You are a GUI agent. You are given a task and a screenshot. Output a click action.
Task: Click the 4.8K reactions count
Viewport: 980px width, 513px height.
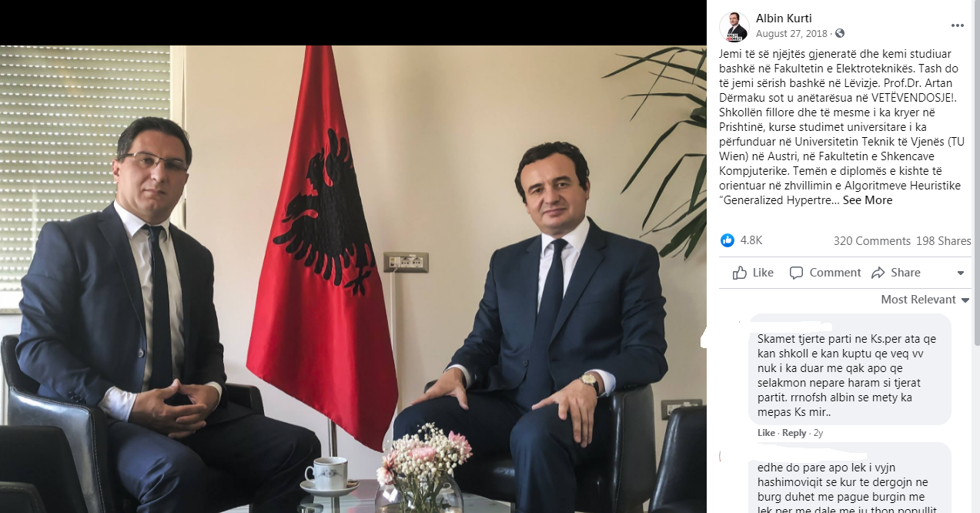751,240
